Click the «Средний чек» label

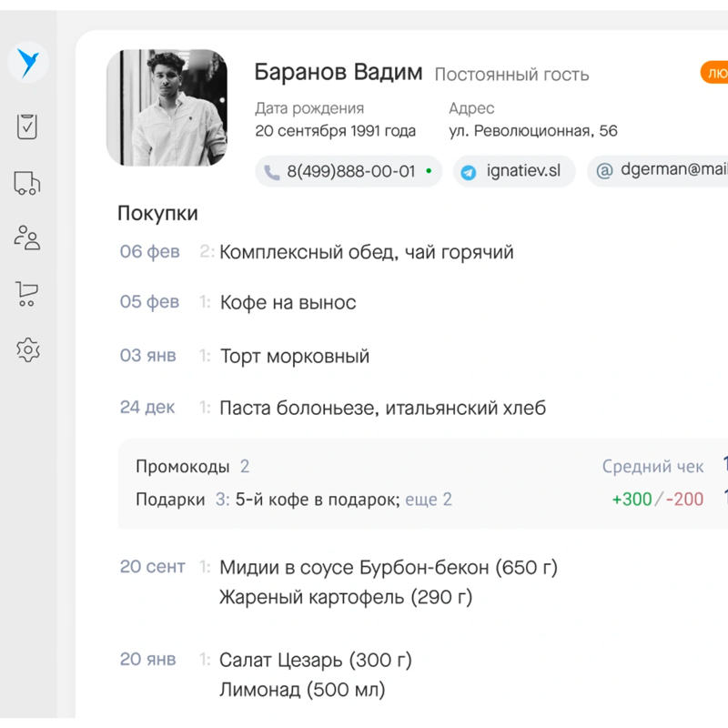pos(652,466)
